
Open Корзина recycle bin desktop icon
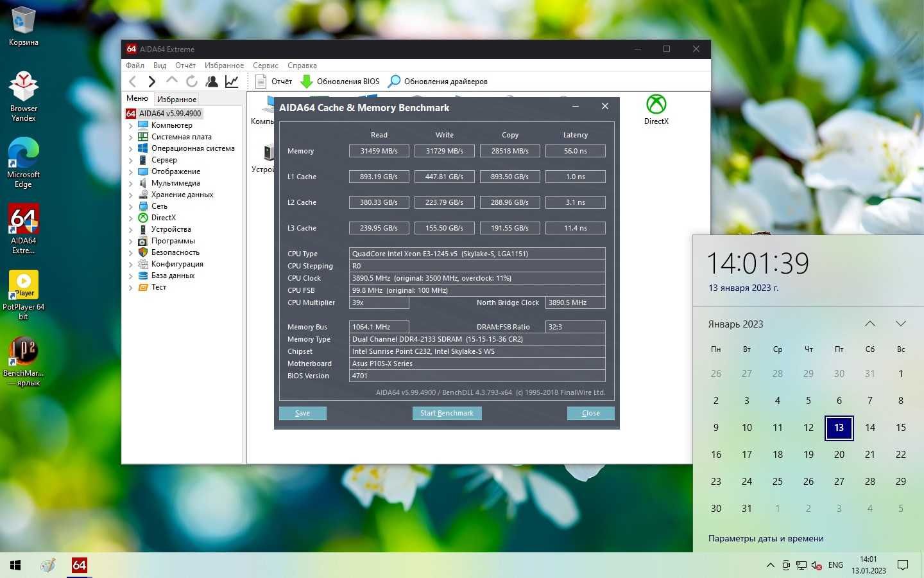click(x=23, y=26)
